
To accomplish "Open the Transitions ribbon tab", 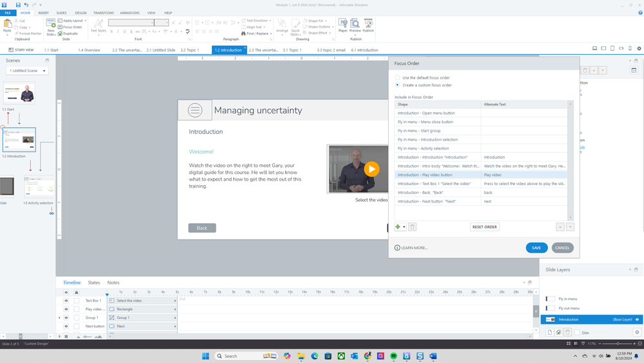I will pos(103,13).
